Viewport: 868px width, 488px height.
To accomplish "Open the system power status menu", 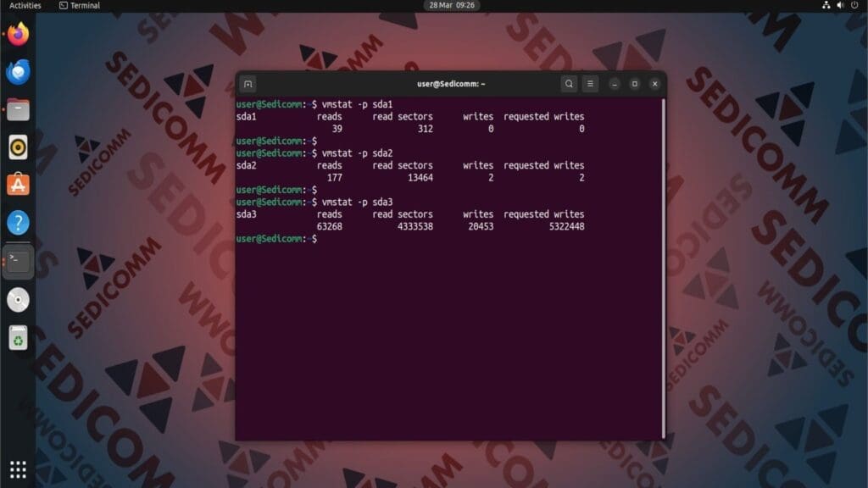I will point(854,5).
